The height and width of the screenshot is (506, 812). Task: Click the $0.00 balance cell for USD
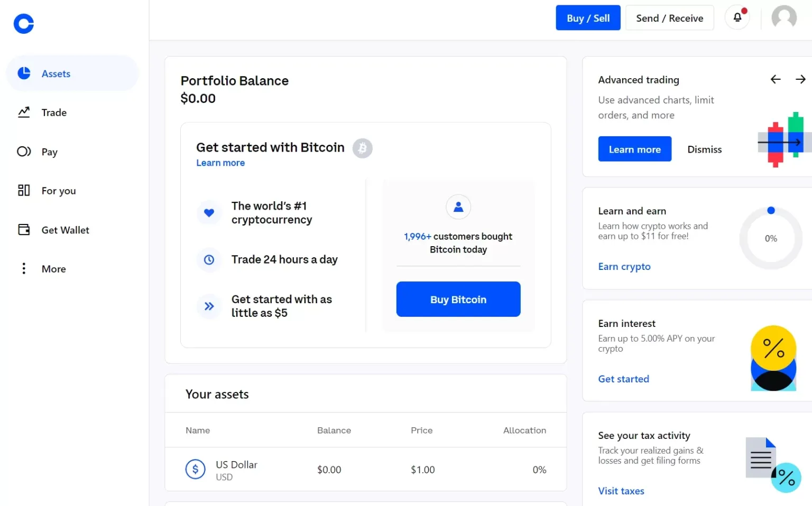pyautogui.click(x=329, y=470)
